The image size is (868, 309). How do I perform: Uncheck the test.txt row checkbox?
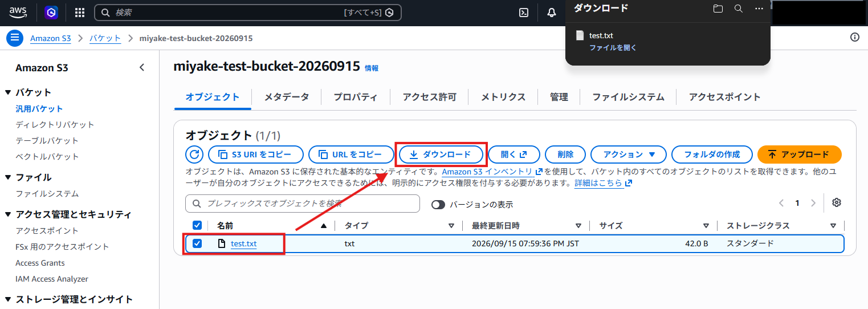197,243
